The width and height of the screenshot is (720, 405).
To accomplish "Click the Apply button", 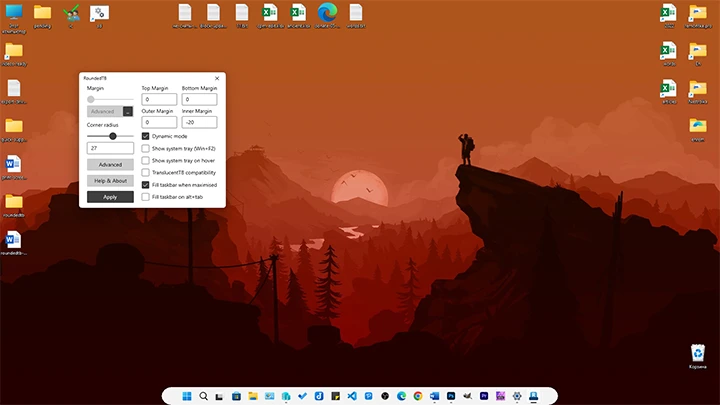I will pos(110,197).
